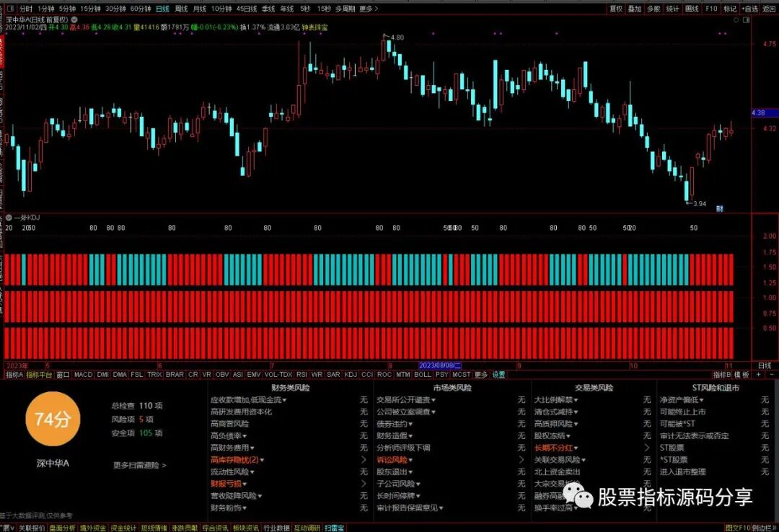Expand 流动性风险 dropdown
The width and height of the screenshot is (779, 532).
pos(232,472)
